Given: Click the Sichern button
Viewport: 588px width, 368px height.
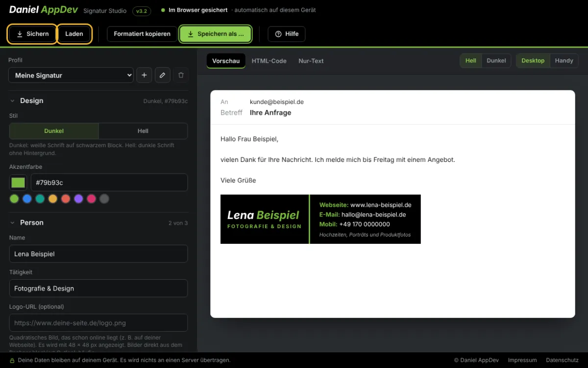Looking at the screenshot, I should pyautogui.click(x=32, y=34).
